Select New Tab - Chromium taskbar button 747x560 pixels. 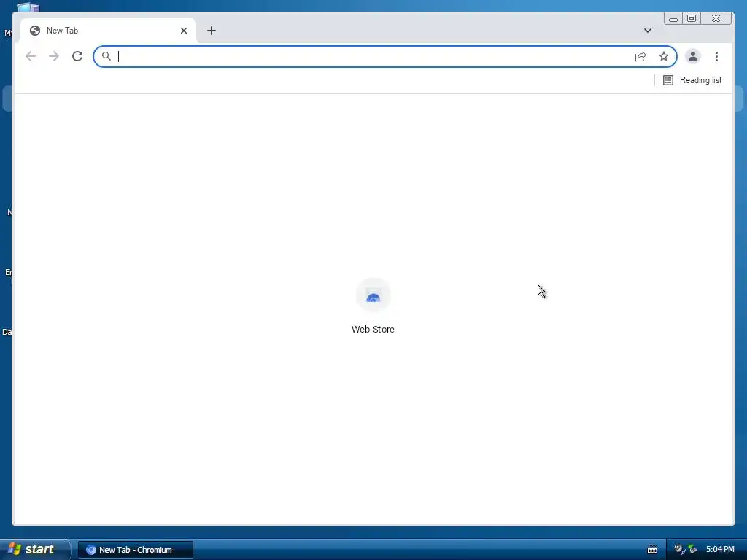[x=136, y=550]
